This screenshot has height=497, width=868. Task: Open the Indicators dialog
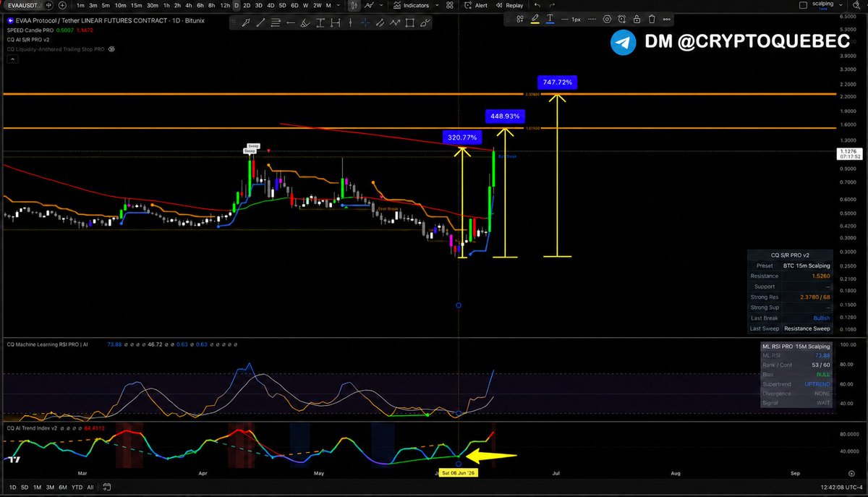[411, 6]
